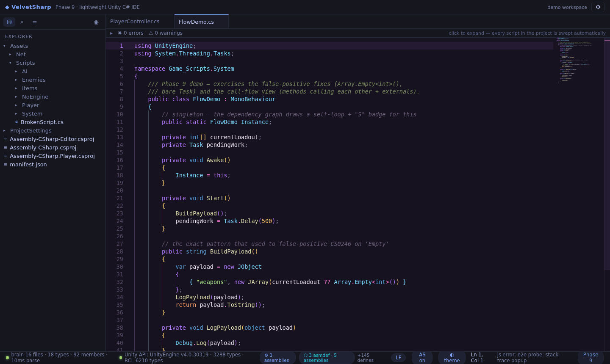Click the +145 defines status text
Screen dimensions: 610x364
pyautogui.click(x=366, y=358)
